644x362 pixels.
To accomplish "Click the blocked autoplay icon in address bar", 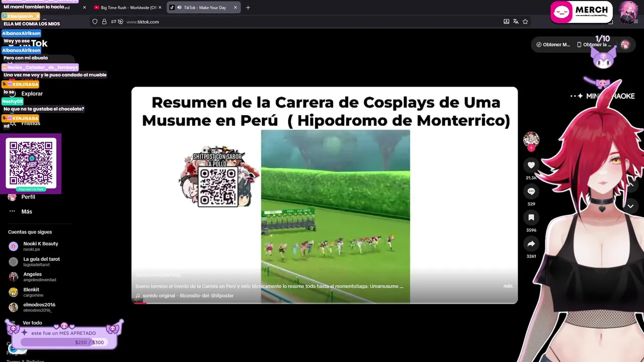I will 120,22.
